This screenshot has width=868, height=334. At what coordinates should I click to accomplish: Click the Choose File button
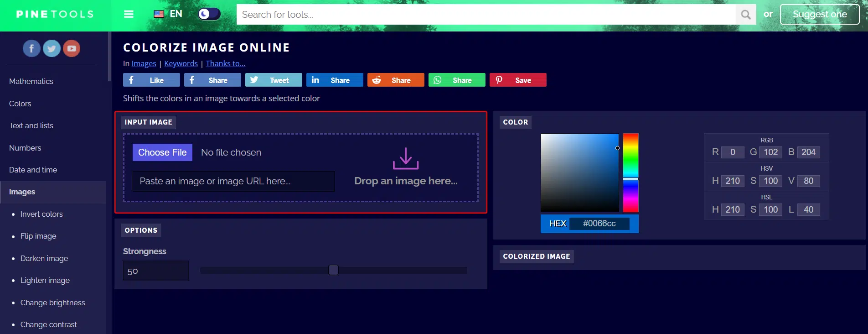(x=162, y=152)
